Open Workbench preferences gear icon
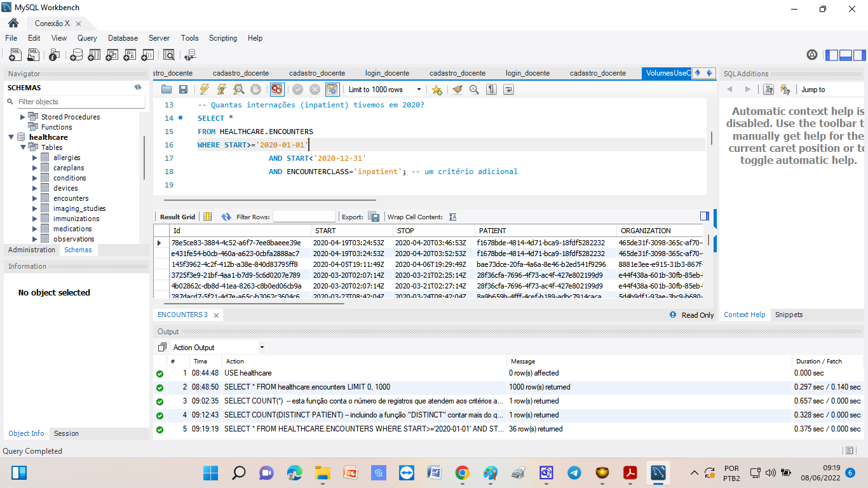Image resolution: width=868 pixels, height=488 pixels. click(812, 55)
